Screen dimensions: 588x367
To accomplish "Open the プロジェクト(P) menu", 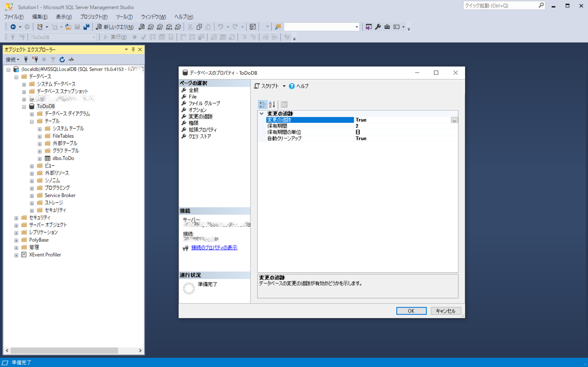I will tap(94, 17).
